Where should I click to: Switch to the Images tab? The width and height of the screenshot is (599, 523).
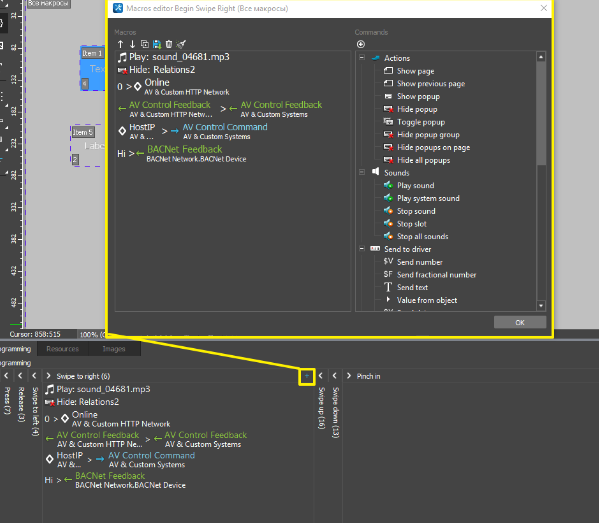pyautogui.click(x=114, y=349)
